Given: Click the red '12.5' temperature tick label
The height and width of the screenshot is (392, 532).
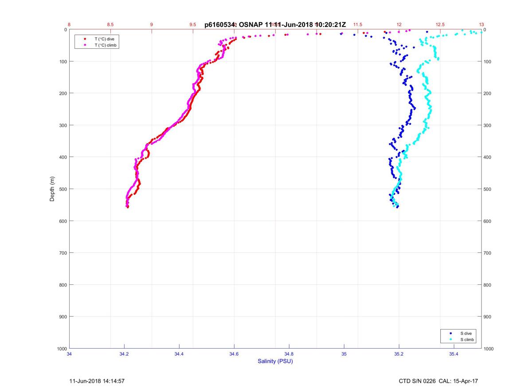Looking at the screenshot, I should click(440, 25).
